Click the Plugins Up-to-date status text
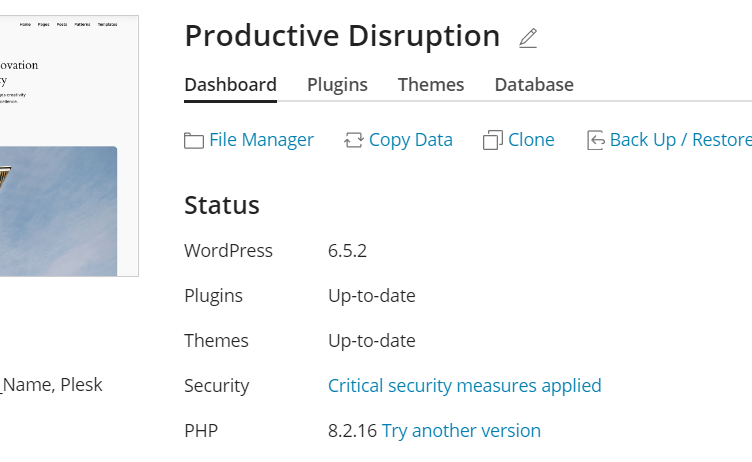This screenshot has height=462, width=752. point(371,296)
